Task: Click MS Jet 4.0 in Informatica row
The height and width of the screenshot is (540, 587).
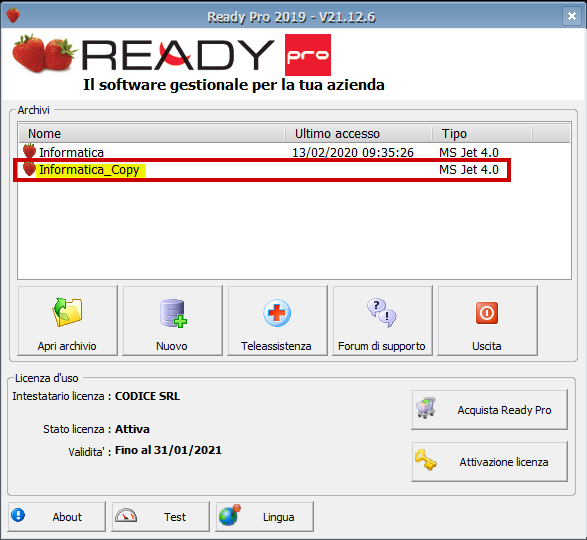Action: 469,152
